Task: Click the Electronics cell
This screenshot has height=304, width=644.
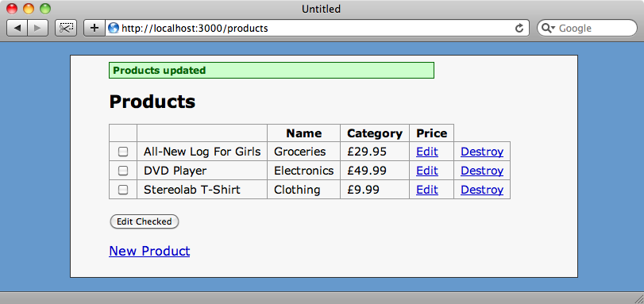Action: pyautogui.click(x=303, y=171)
